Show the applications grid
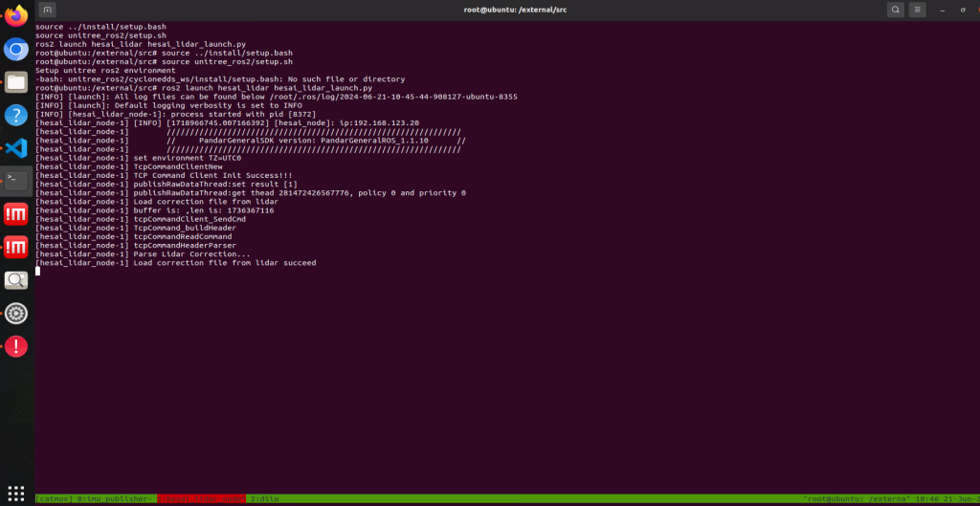Image resolution: width=980 pixels, height=506 pixels. (x=16, y=493)
